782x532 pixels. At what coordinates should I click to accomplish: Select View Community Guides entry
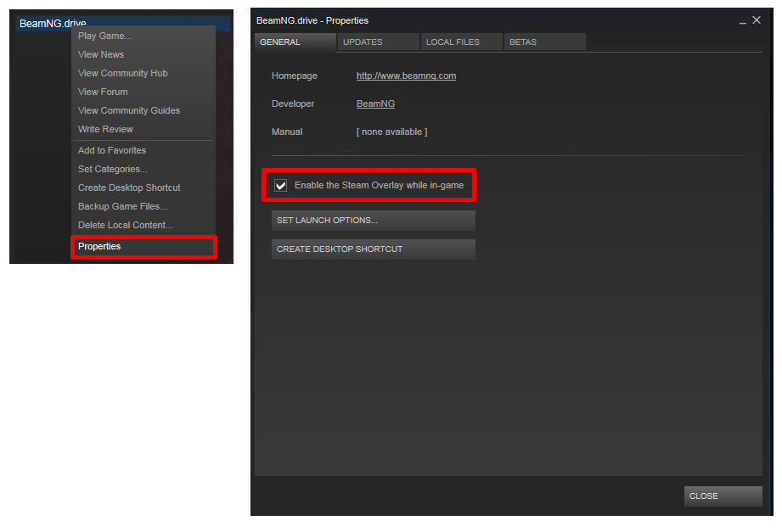point(143,110)
